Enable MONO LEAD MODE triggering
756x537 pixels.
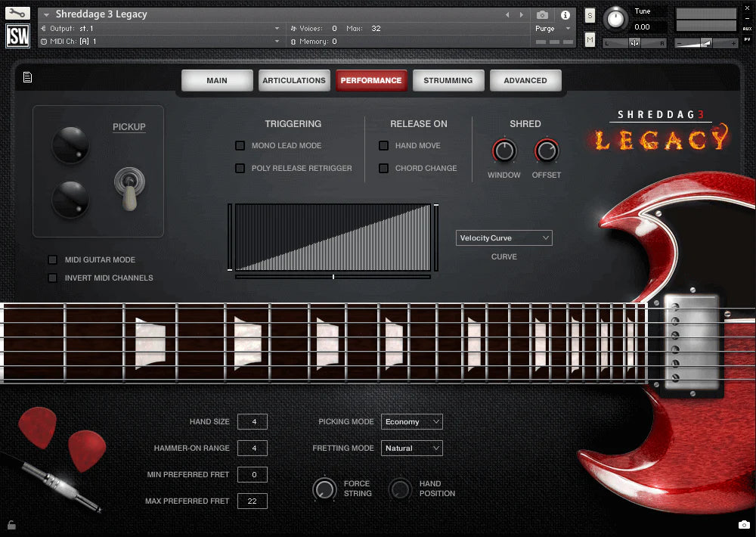tap(240, 145)
